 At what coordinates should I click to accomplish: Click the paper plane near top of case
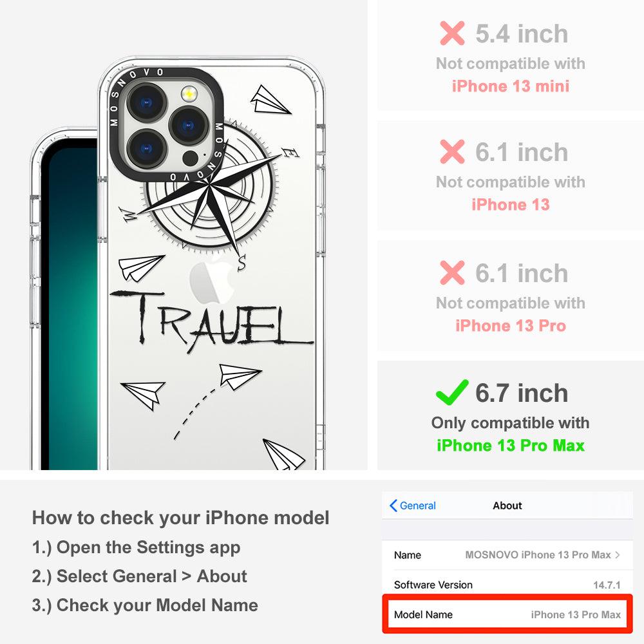pyautogui.click(x=270, y=100)
